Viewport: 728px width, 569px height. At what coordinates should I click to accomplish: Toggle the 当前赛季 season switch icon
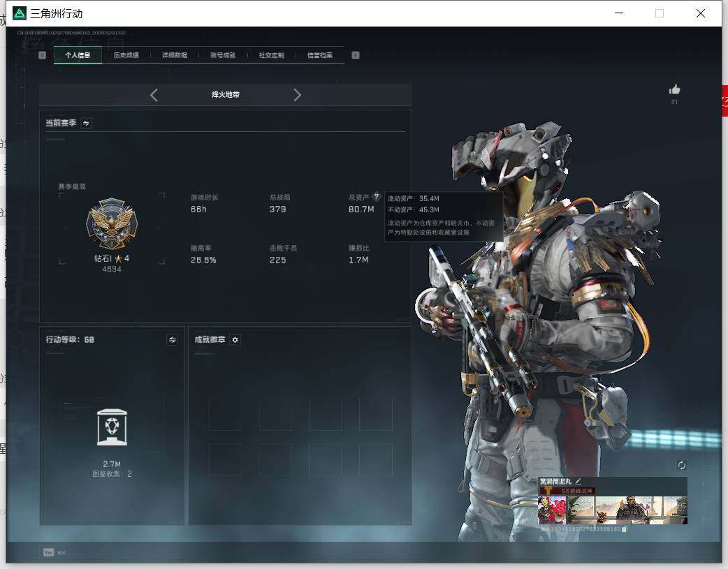tap(86, 123)
